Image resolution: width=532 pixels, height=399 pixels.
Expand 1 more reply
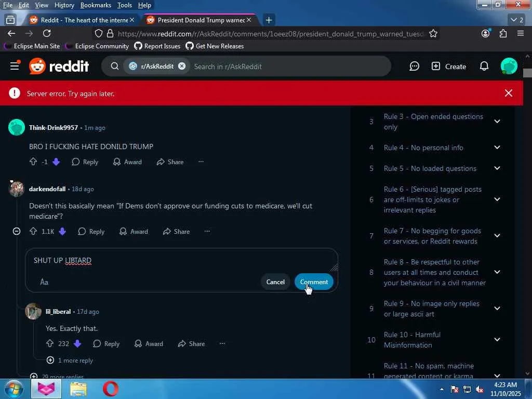pyautogui.click(x=70, y=361)
